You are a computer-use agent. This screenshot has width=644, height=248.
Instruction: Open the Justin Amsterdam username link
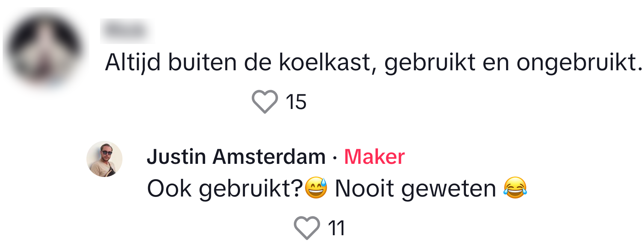[236, 157]
